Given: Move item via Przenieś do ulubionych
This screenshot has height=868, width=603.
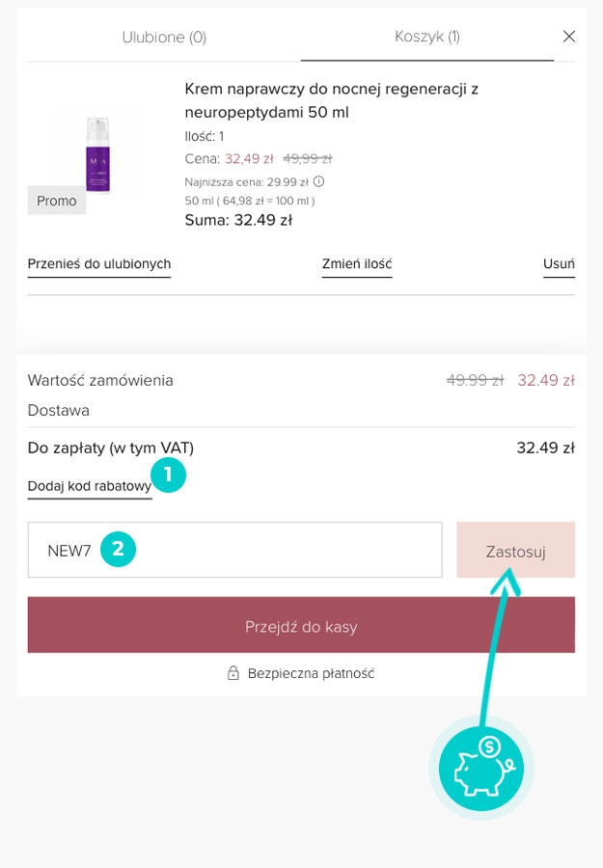Looking at the screenshot, I should point(99,264).
